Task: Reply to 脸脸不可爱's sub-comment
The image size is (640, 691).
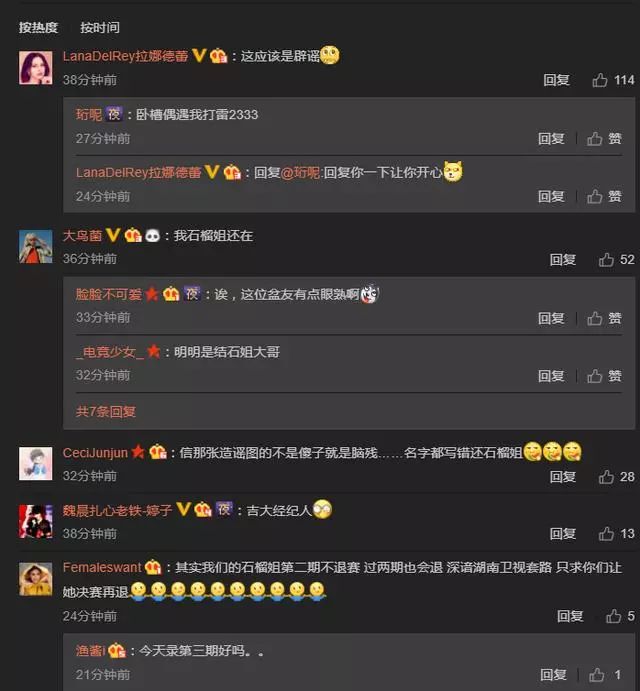Action: click(x=551, y=318)
